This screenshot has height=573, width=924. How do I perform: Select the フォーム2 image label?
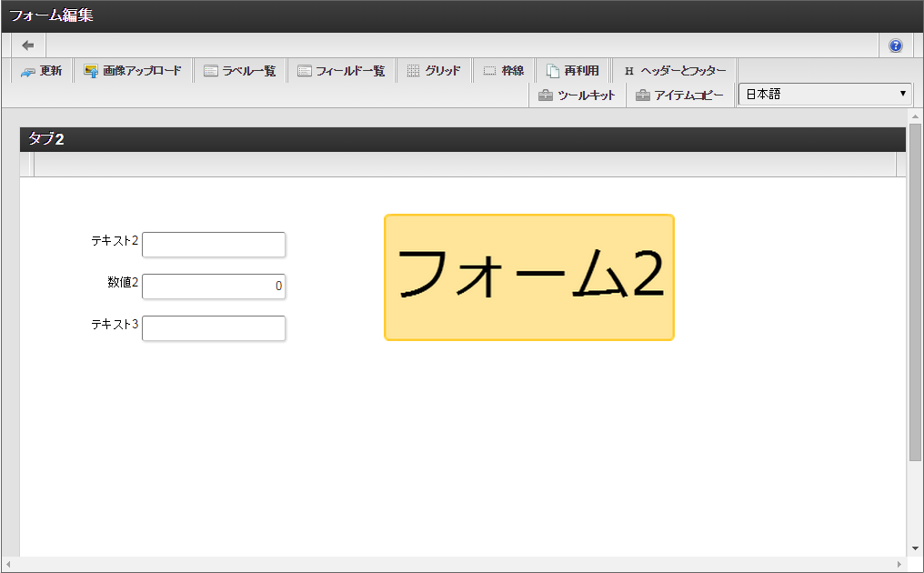(x=528, y=277)
